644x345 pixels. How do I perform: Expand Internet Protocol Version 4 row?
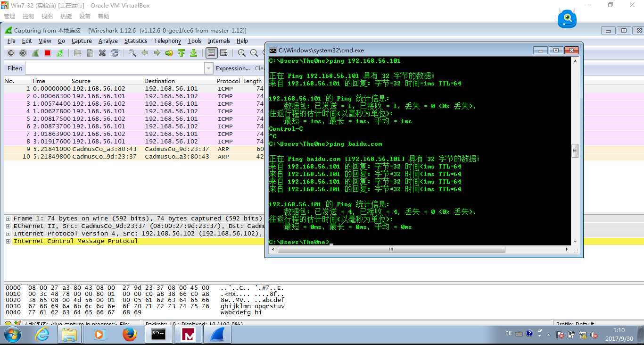[8, 234]
